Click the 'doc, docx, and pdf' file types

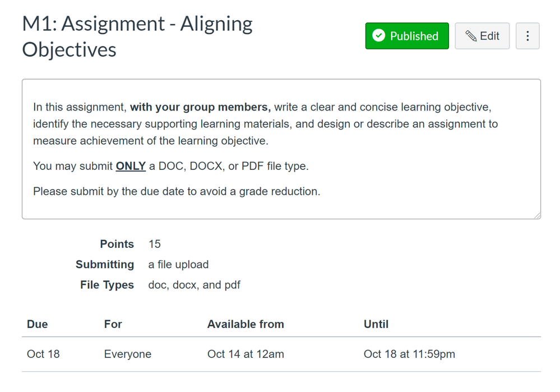[194, 285]
